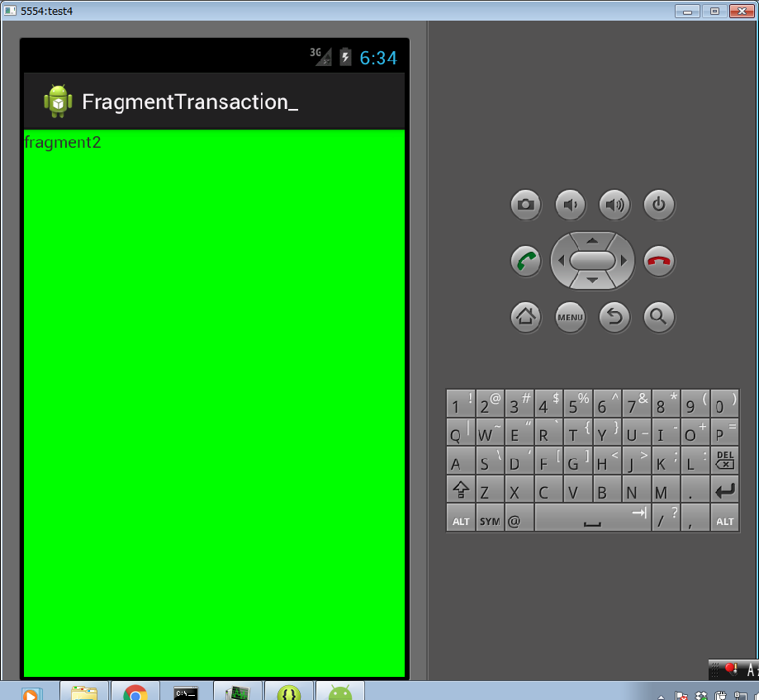The image size is (759, 700).
Task: Tap the Android app icon in action bar
Action: pos(58,101)
